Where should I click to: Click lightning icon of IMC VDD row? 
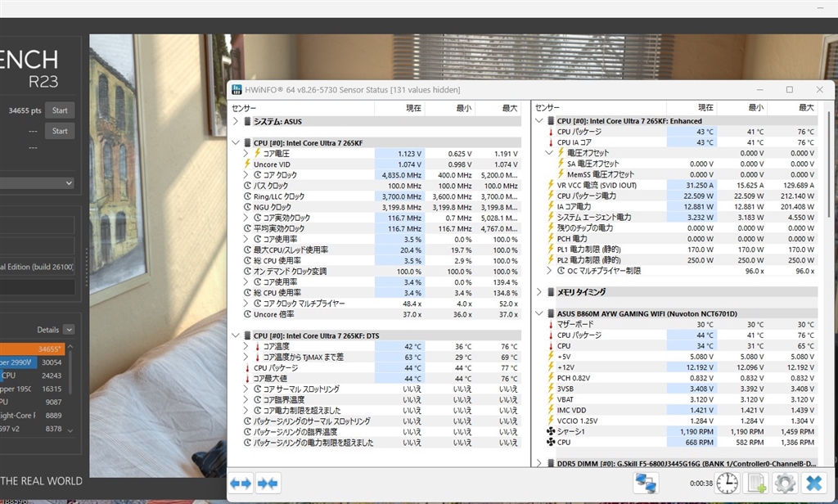pyautogui.click(x=551, y=410)
